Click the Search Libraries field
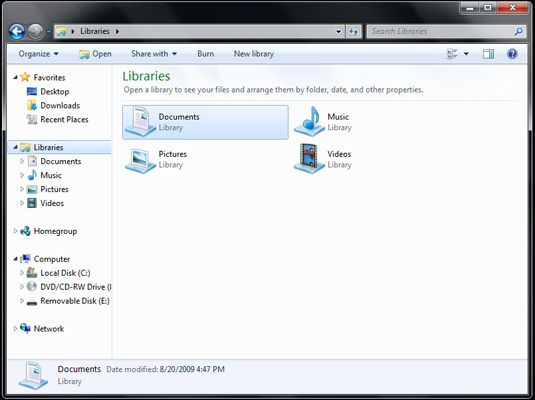This screenshot has height=400, width=535. [x=442, y=31]
